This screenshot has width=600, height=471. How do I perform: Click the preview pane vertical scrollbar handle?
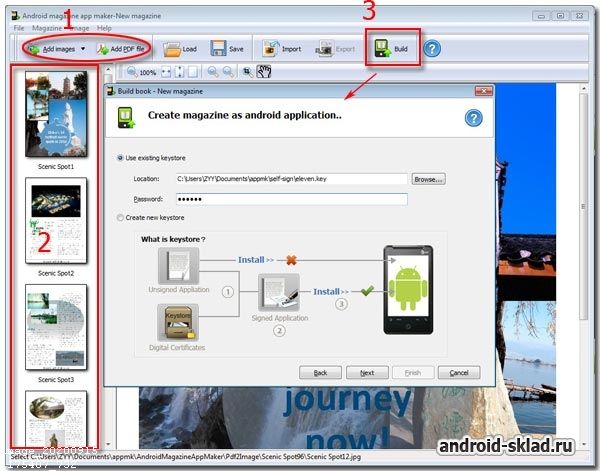click(583, 207)
